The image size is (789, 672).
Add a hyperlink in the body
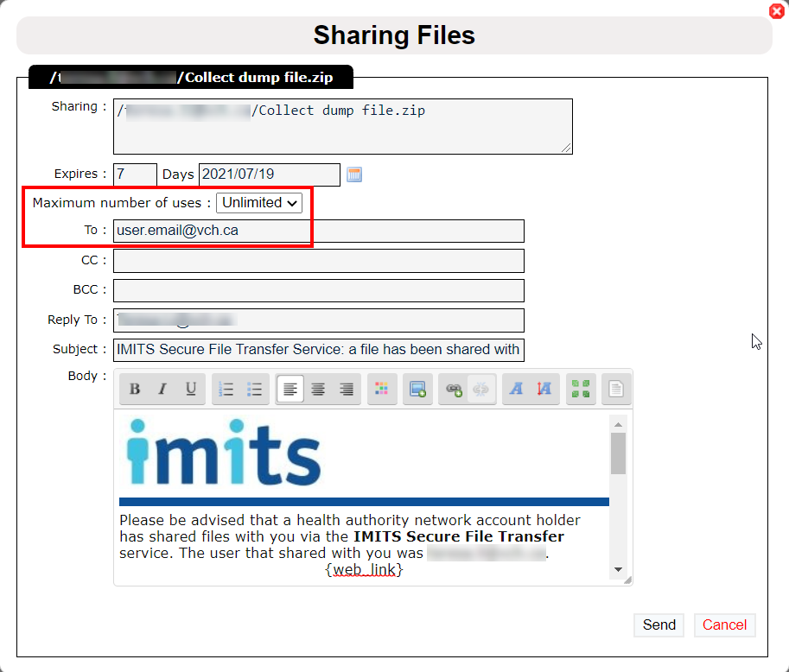click(x=454, y=389)
